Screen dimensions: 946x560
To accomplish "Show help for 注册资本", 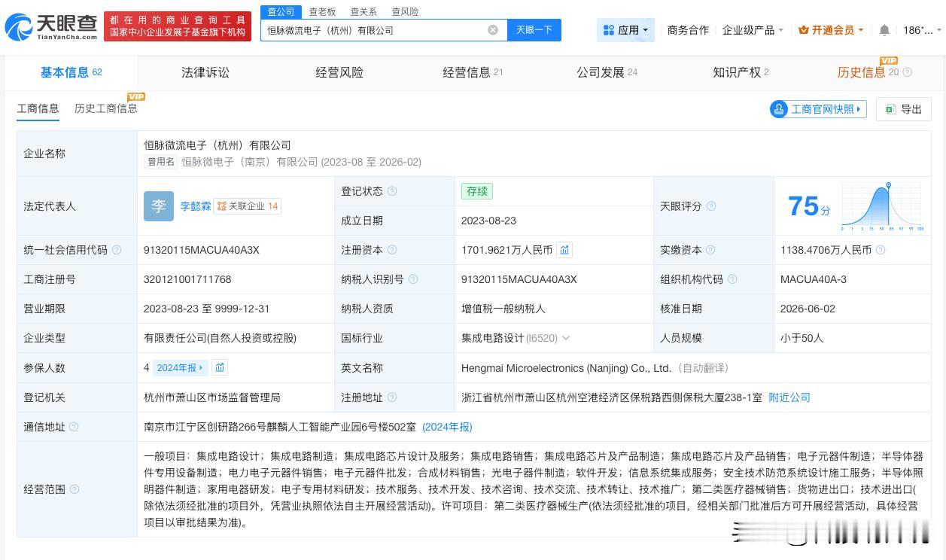I will point(392,250).
